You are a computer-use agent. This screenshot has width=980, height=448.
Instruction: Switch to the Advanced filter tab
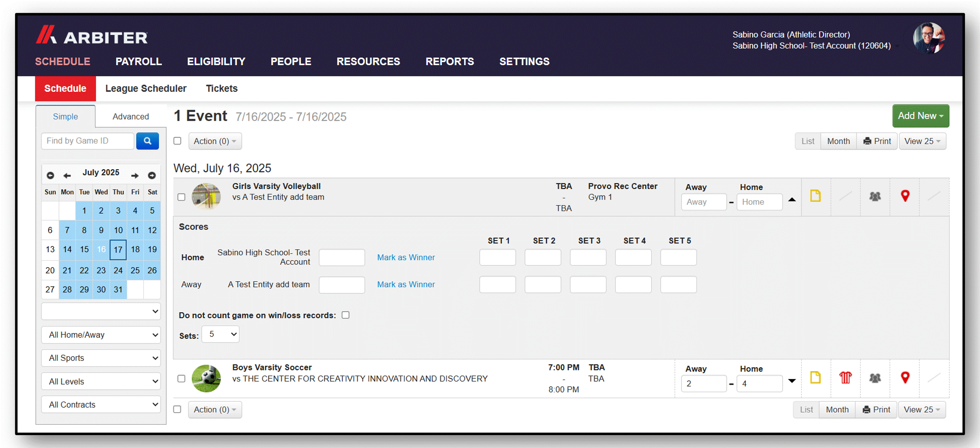click(131, 117)
